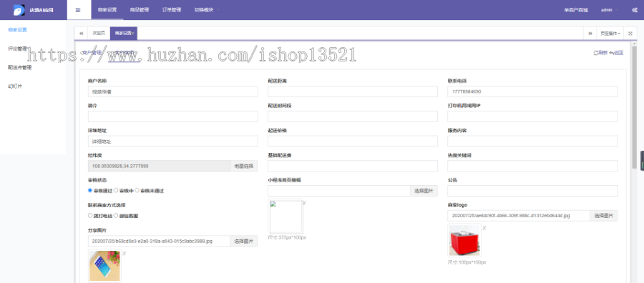Open the 商家logo red product thumbnail
The width and height of the screenshot is (644, 283).
464,240
